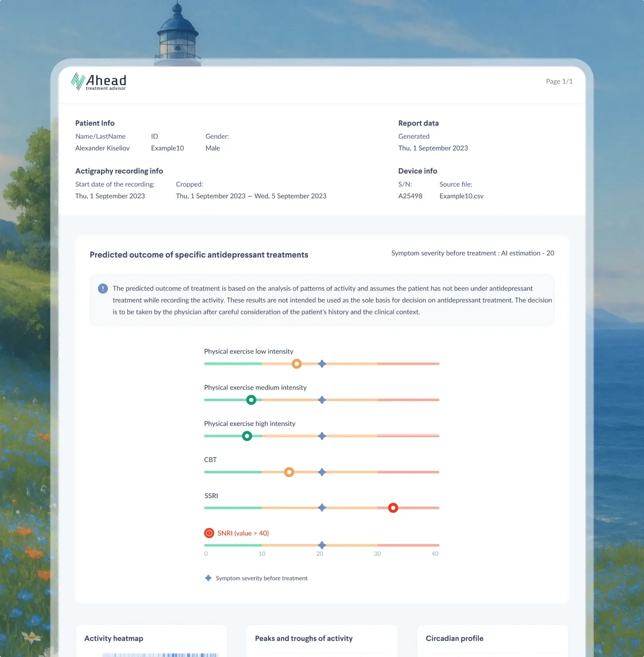Select the orange low intensity exercise marker
The width and height of the screenshot is (644, 657).
click(x=297, y=364)
